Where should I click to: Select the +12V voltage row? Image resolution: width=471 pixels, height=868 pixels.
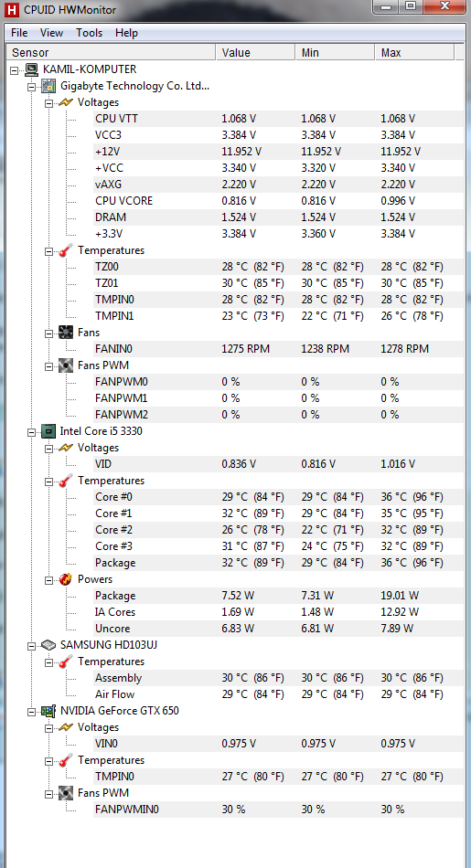coord(278,152)
